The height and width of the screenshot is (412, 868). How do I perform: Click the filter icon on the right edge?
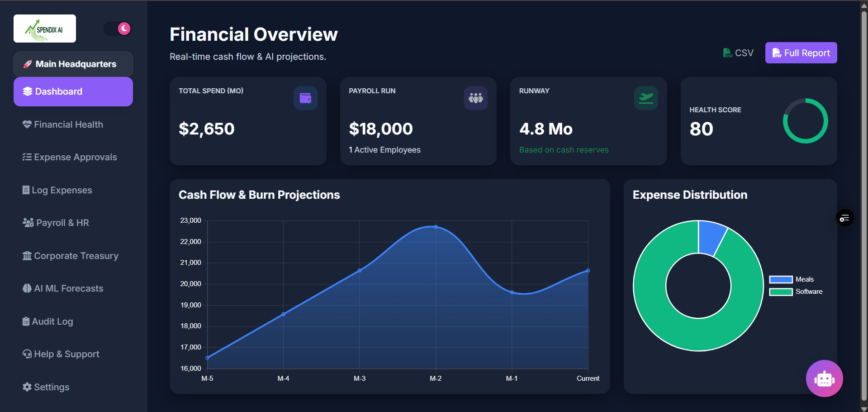tap(844, 218)
